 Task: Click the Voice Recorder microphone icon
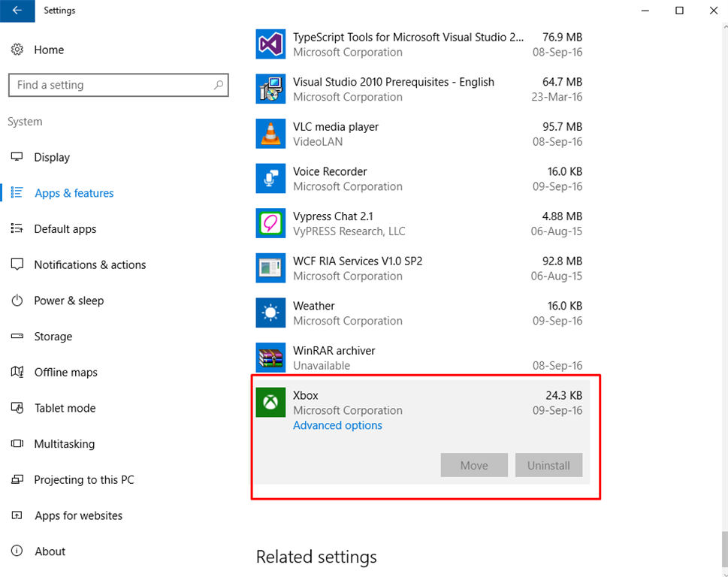tap(270, 178)
